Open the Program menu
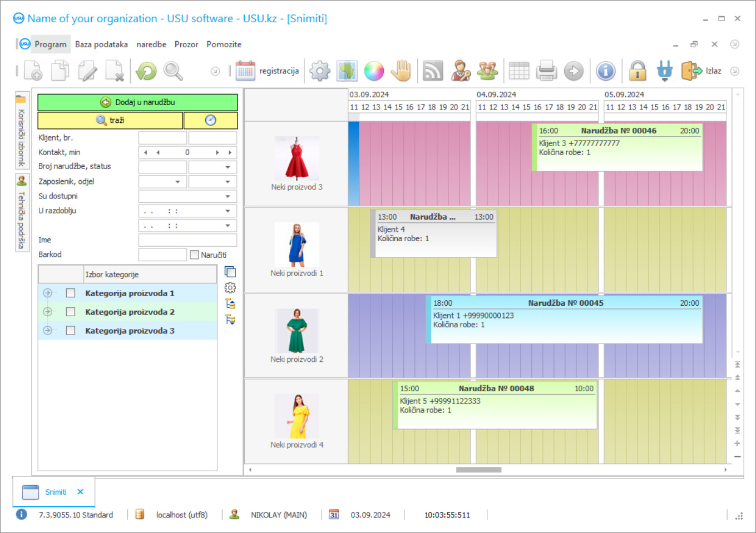The image size is (756, 533). click(x=50, y=44)
